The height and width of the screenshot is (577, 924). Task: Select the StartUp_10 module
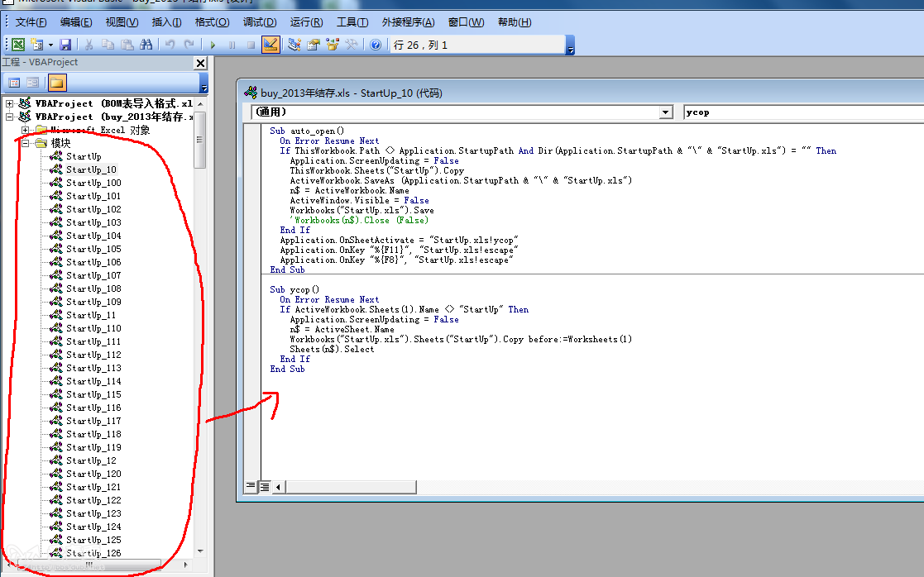click(x=91, y=169)
